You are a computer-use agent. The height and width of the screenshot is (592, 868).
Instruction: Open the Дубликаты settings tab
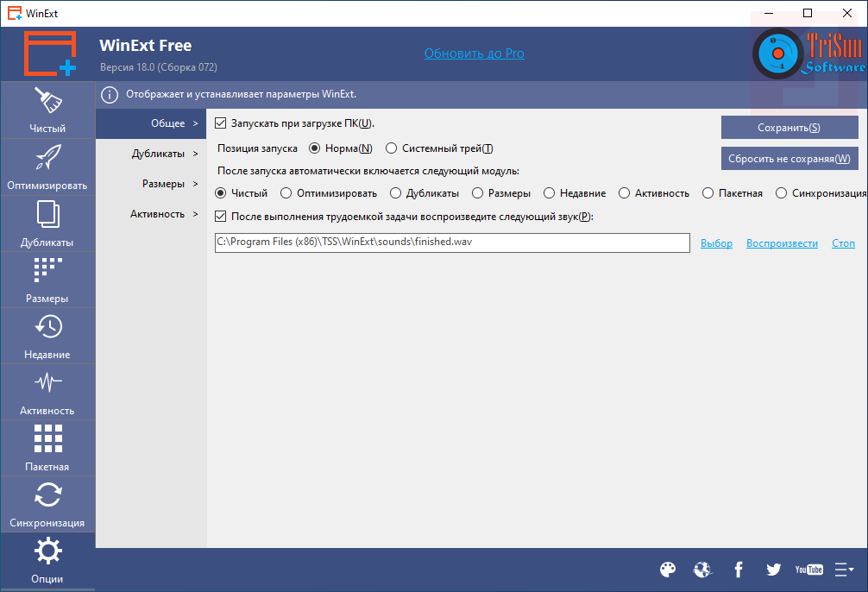click(x=151, y=154)
